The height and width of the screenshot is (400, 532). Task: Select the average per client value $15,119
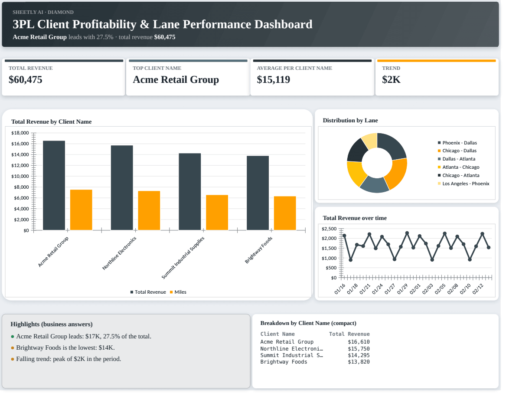click(x=274, y=80)
